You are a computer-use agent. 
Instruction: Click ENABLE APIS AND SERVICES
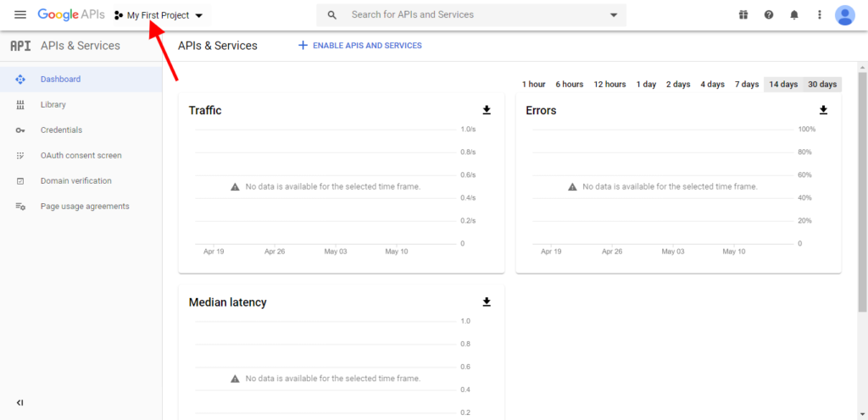(368, 46)
